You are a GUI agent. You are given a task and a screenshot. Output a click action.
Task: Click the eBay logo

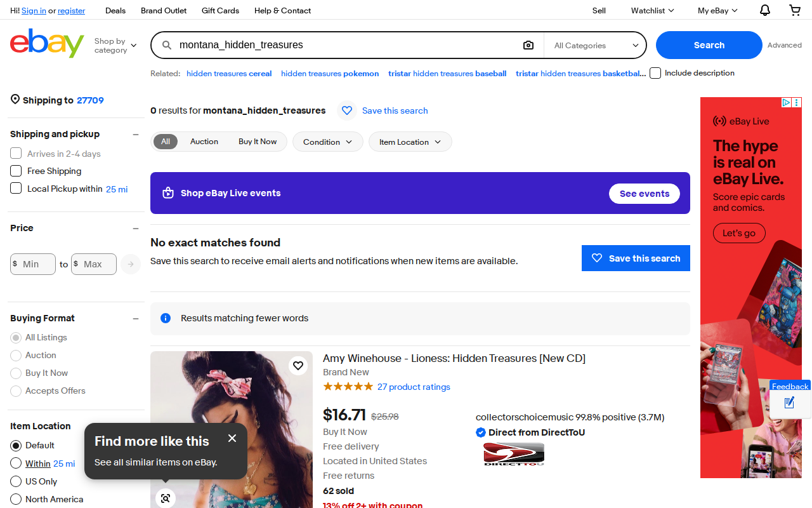click(x=47, y=43)
